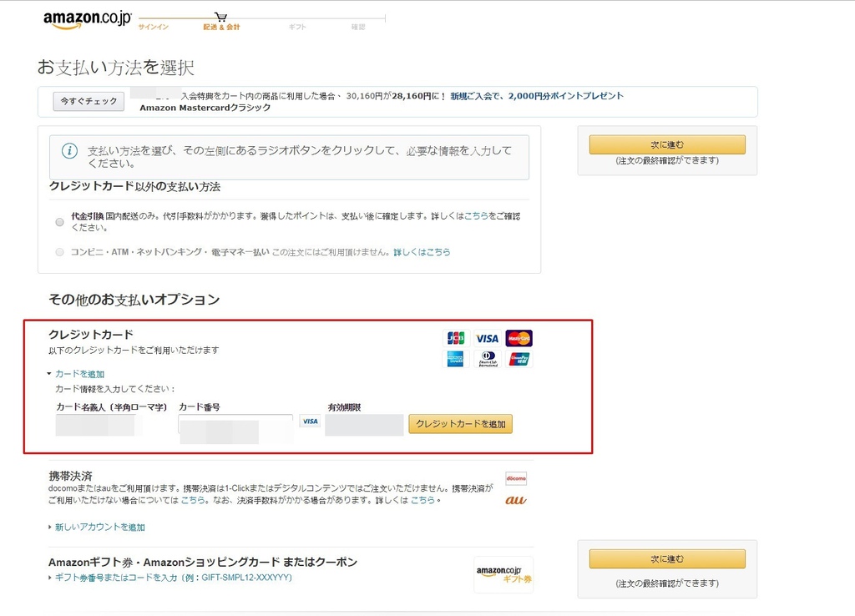Click the Amazon Mastercardクラシック text
The image size is (855, 616).
(205, 108)
